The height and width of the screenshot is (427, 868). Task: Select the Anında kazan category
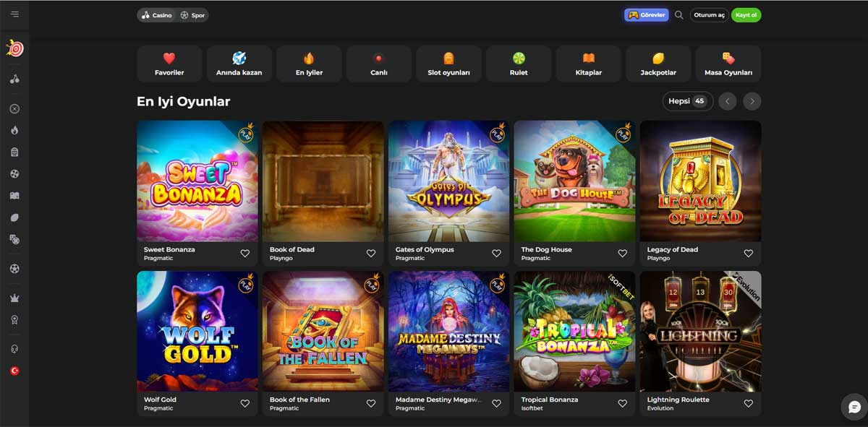(239, 64)
